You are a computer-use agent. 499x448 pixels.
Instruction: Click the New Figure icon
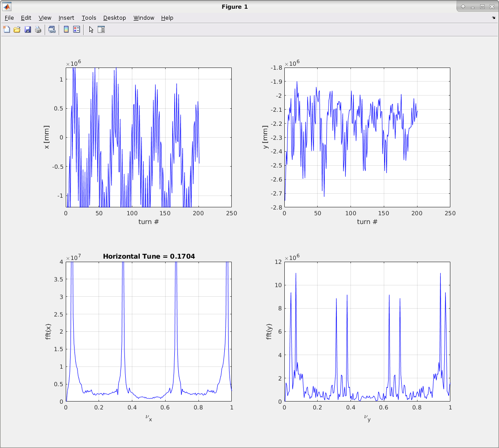point(7,30)
